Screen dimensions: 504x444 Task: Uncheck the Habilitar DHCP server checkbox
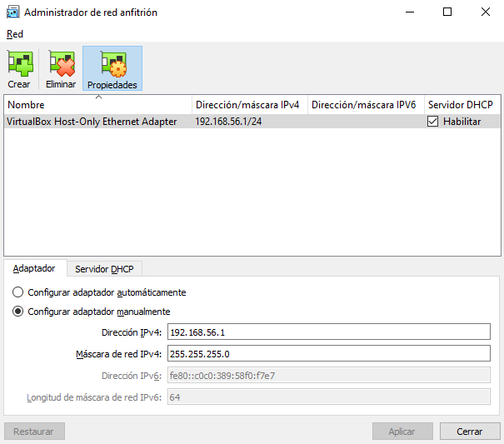tap(432, 122)
